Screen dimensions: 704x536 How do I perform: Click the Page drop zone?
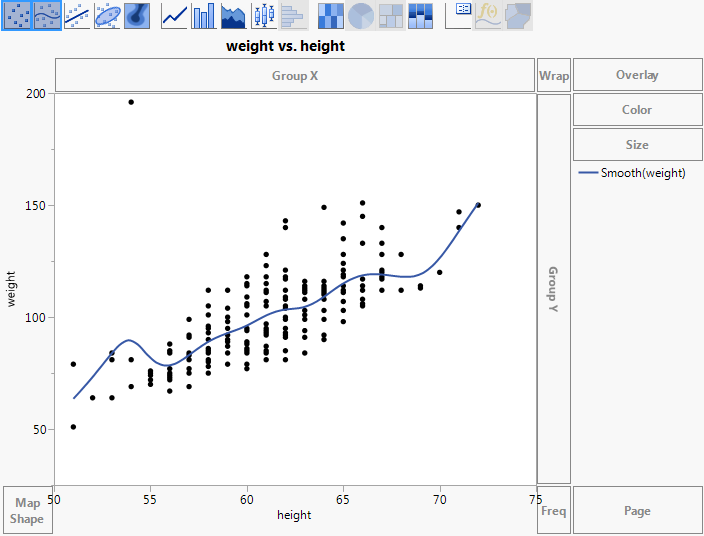pyautogui.click(x=638, y=510)
